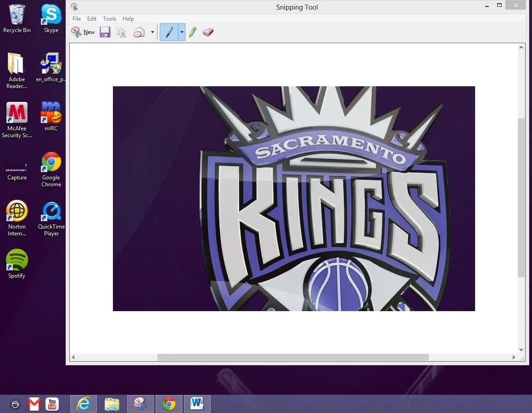The height and width of the screenshot is (413, 532).
Task: Send the snip via the email envelope icon
Action: pos(139,32)
